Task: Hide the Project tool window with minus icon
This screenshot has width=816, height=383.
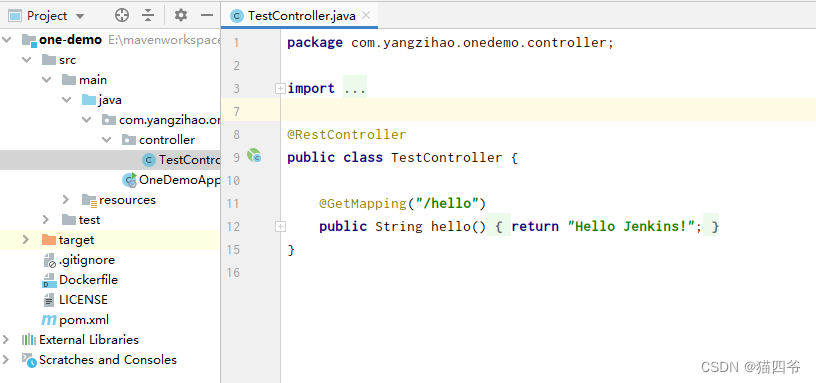Action: [x=207, y=16]
